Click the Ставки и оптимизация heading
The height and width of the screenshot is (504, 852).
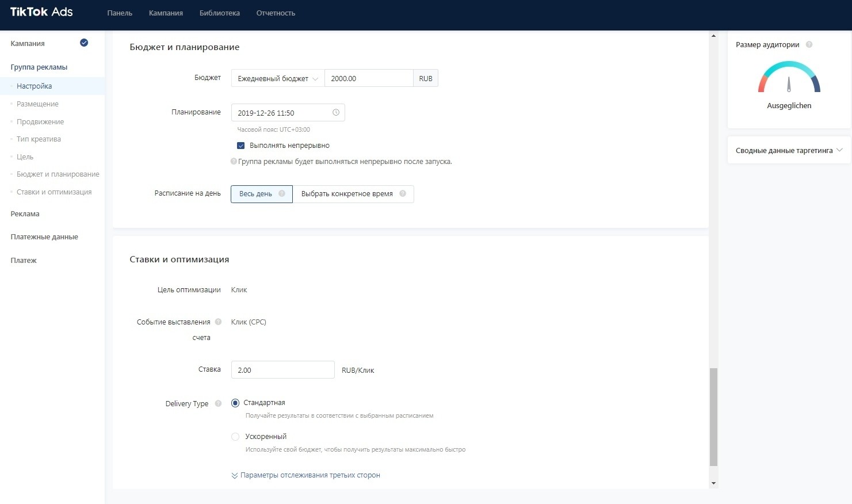coord(179,259)
